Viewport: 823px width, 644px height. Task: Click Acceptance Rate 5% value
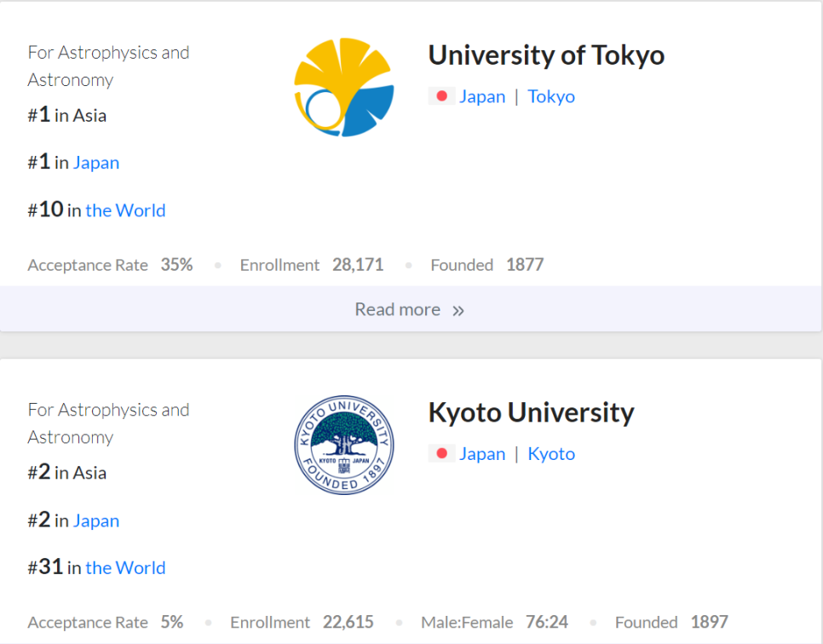pos(172,622)
